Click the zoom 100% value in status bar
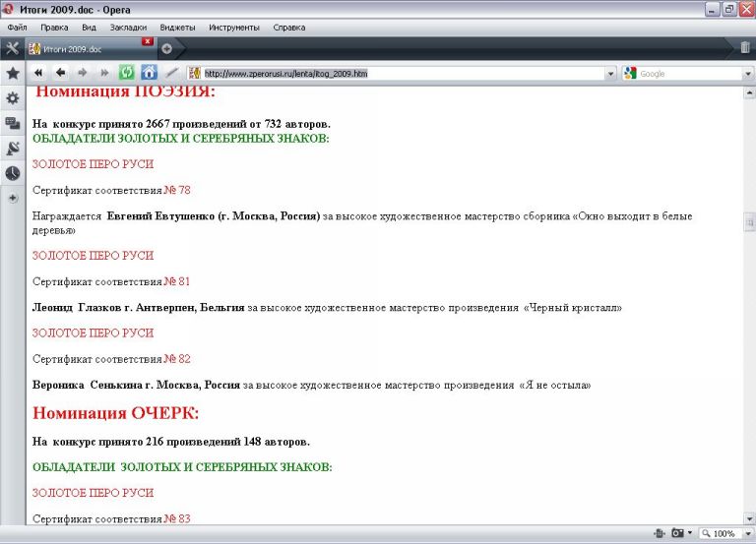The width and height of the screenshot is (756, 544). [x=724, y=533]
